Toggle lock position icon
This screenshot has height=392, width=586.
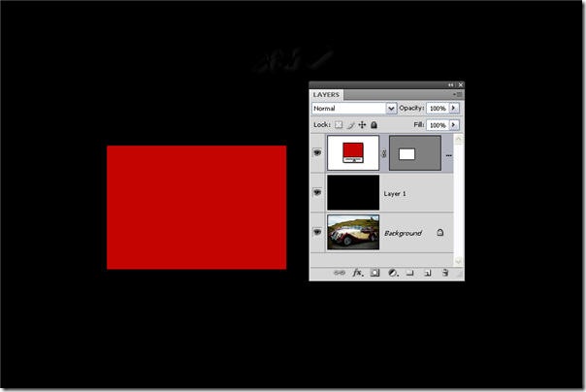tap(362, 125)
